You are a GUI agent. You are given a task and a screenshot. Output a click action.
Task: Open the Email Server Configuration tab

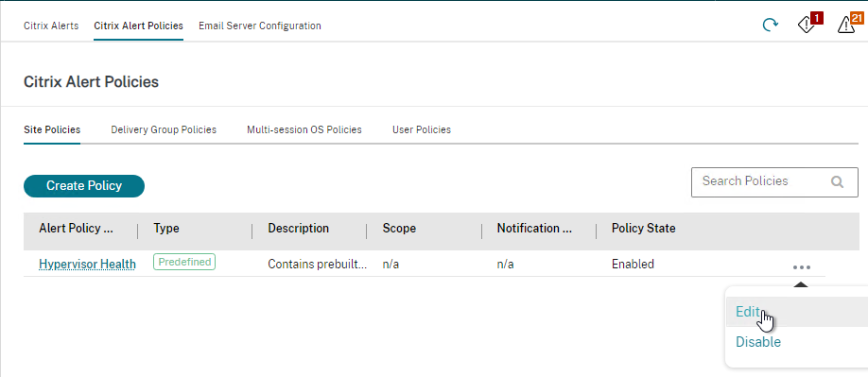[260, 26]
